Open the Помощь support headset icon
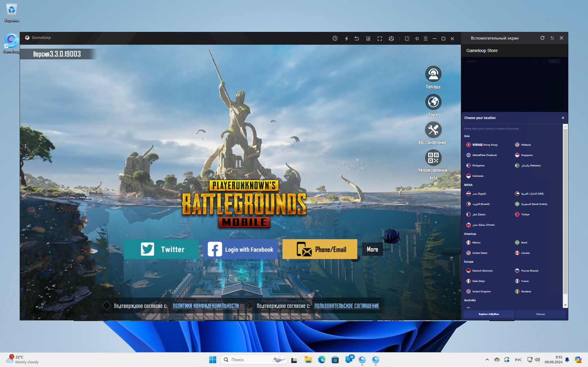The width and height of the screenshot is (588, 367). click(x=433, y=74)
